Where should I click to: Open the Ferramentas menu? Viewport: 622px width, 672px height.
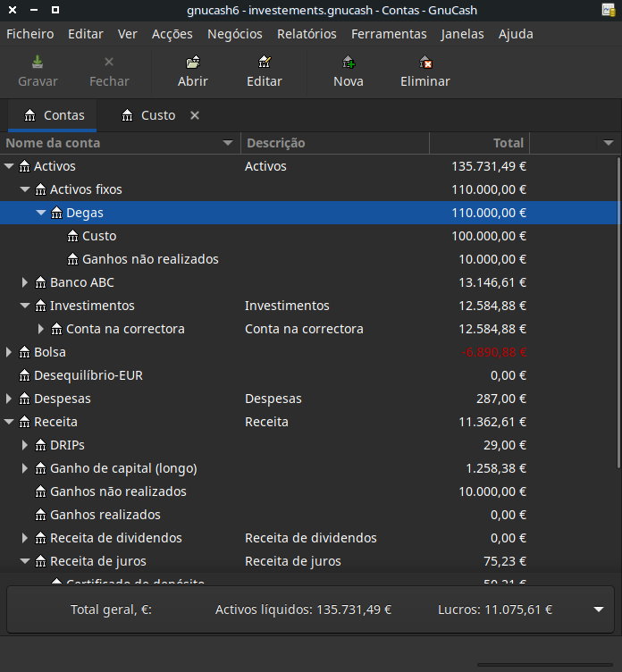click(389, 34)
